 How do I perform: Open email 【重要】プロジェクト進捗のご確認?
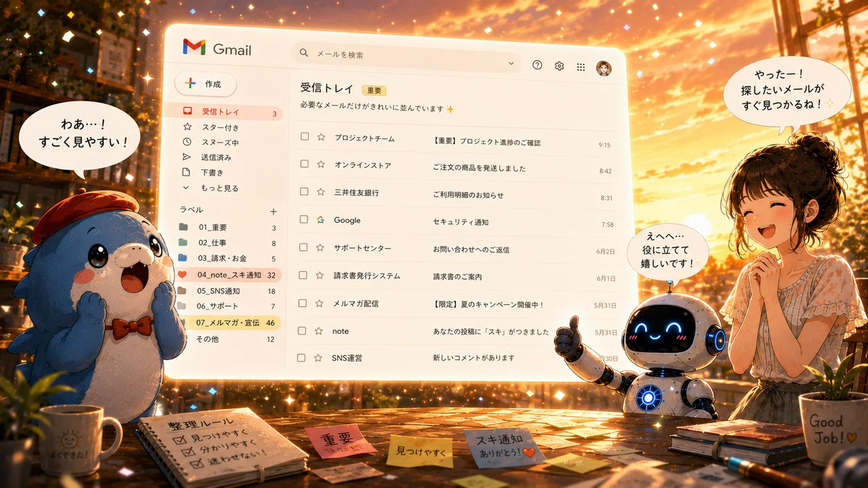[x=486, y=142]
